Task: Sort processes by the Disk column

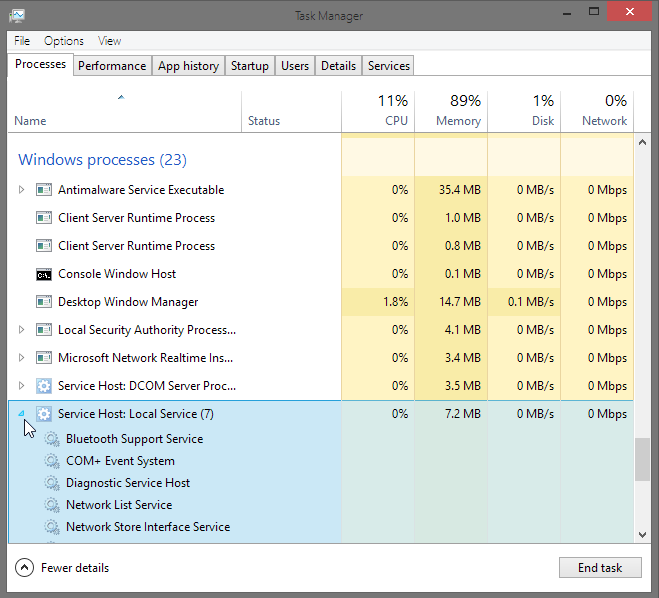Action: [x=524, y=111]
